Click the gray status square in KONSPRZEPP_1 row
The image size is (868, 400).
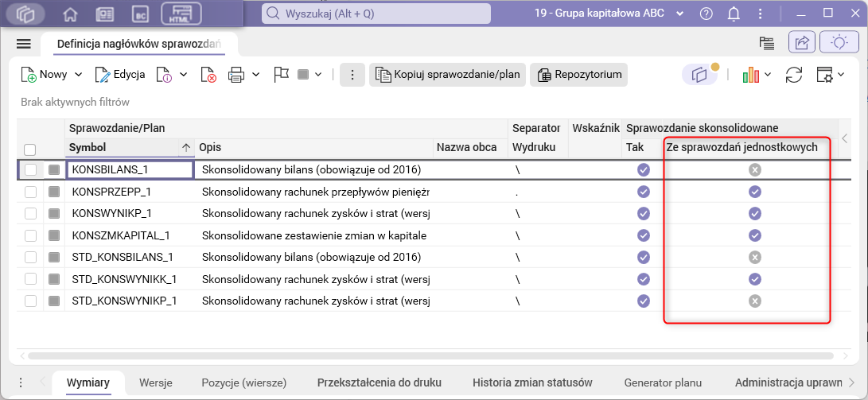pos(53,192)
